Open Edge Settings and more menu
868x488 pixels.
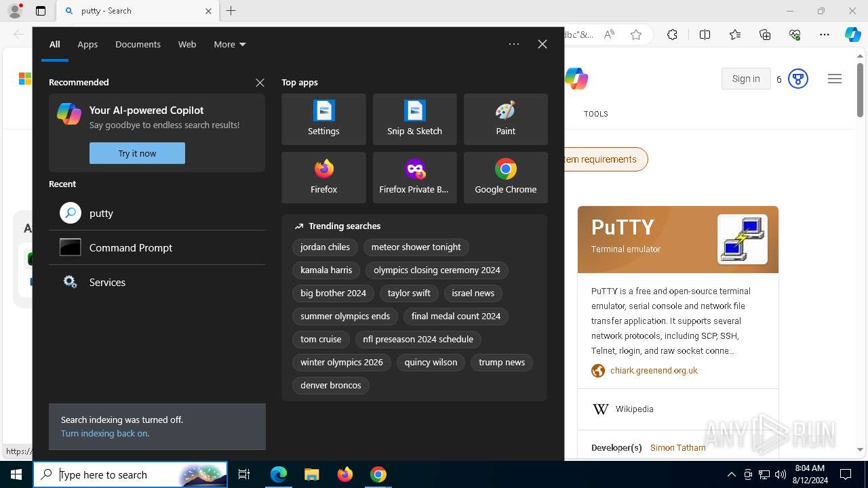tap(825, 35)
